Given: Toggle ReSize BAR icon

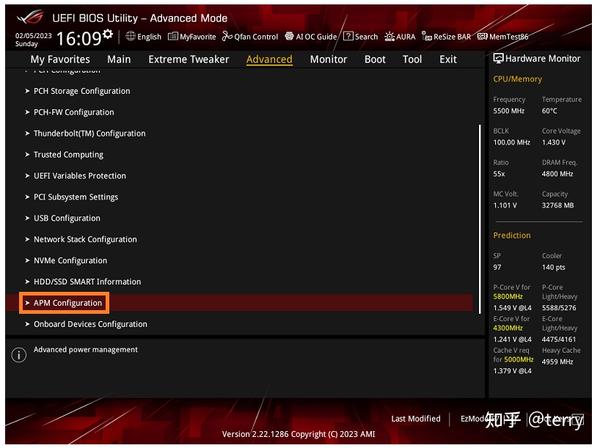Looking at the screenshot, I should (x=427, y=36).
